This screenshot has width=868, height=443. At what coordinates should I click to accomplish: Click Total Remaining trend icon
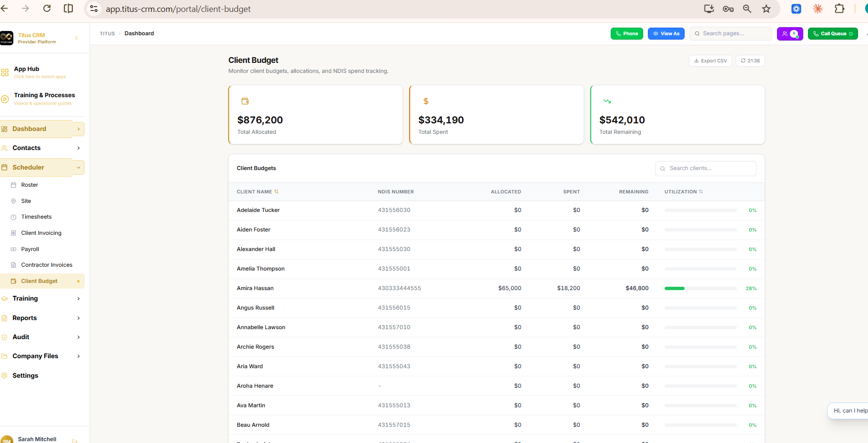click(607, 101)
